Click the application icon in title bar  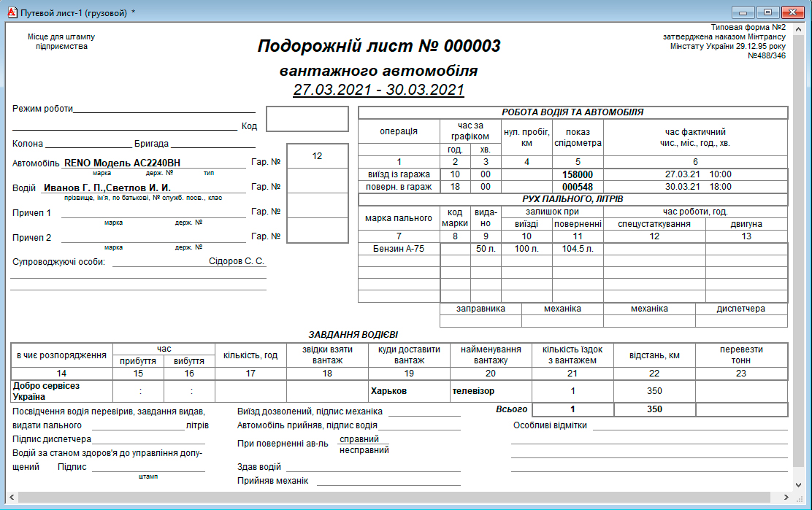coord(12,12)
